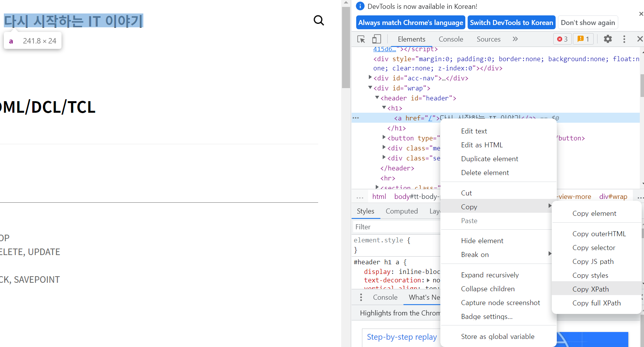644x347 pixels.
Task: Click the div#wrap breadcrumb
Action: 613,197
